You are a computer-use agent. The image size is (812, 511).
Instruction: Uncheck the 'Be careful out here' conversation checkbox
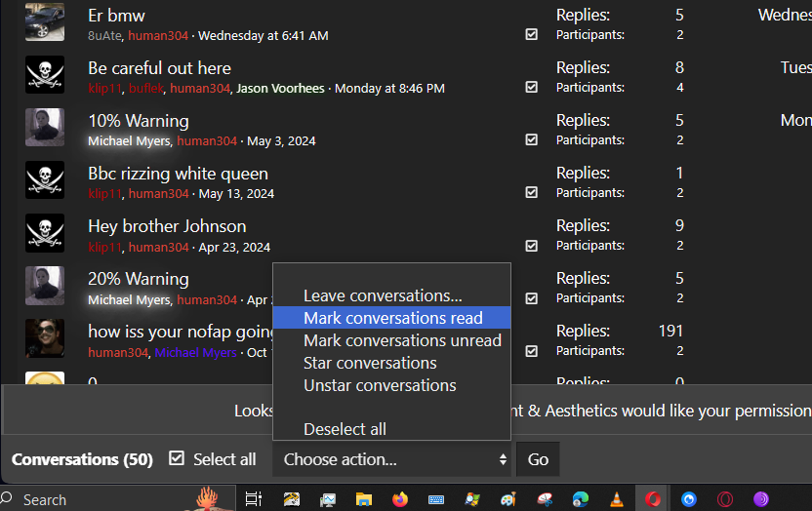tap(531, 87)
